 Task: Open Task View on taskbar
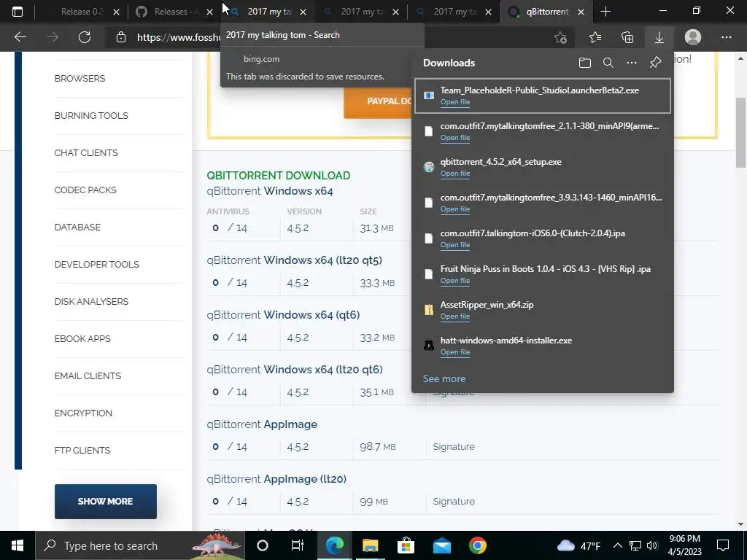click(x=298, y=545)
